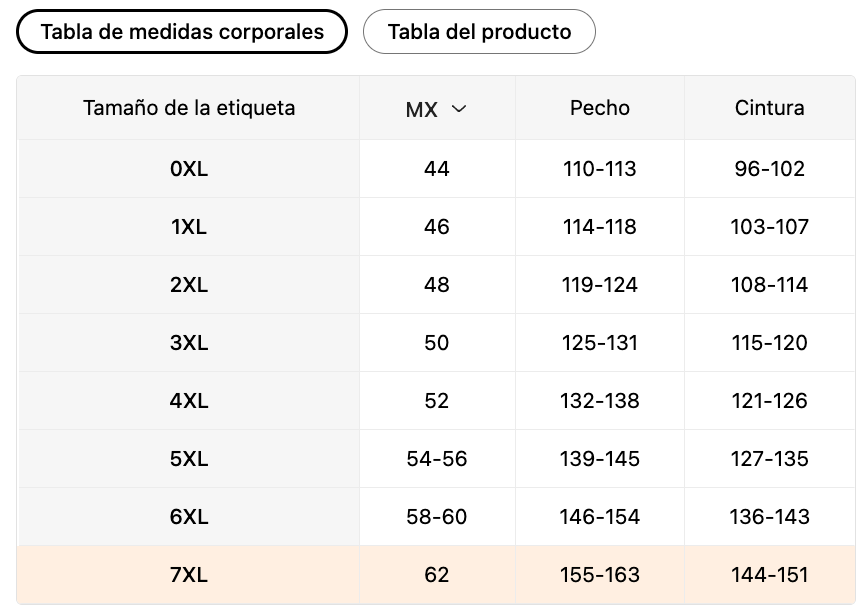
Task: Click the MX value 62 cell
Action: 437,575
